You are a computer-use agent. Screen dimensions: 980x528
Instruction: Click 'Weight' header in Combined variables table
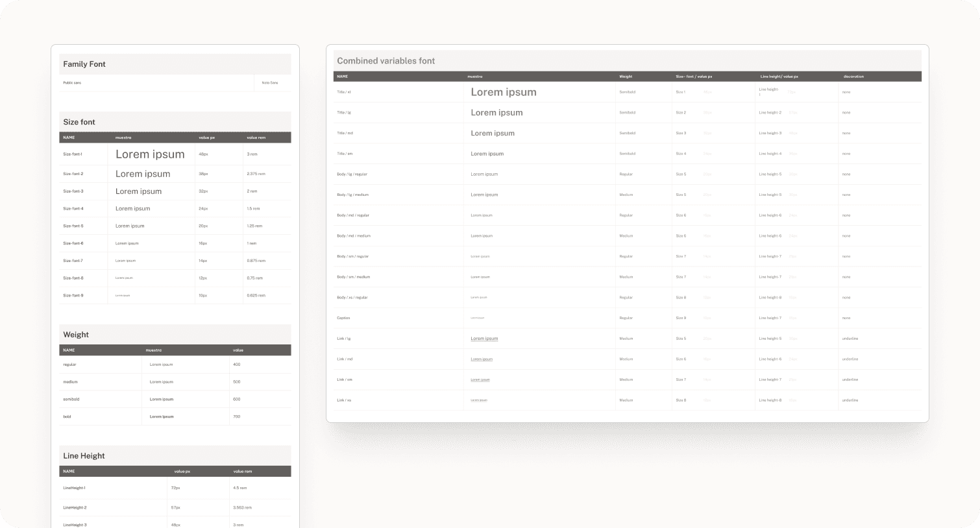coord(626,77)
